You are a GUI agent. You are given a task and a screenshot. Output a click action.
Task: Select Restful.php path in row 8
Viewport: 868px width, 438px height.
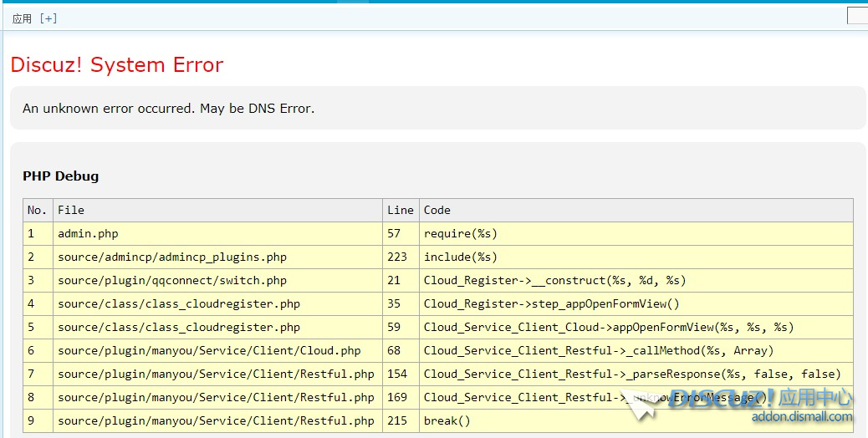tap(217, 398)
